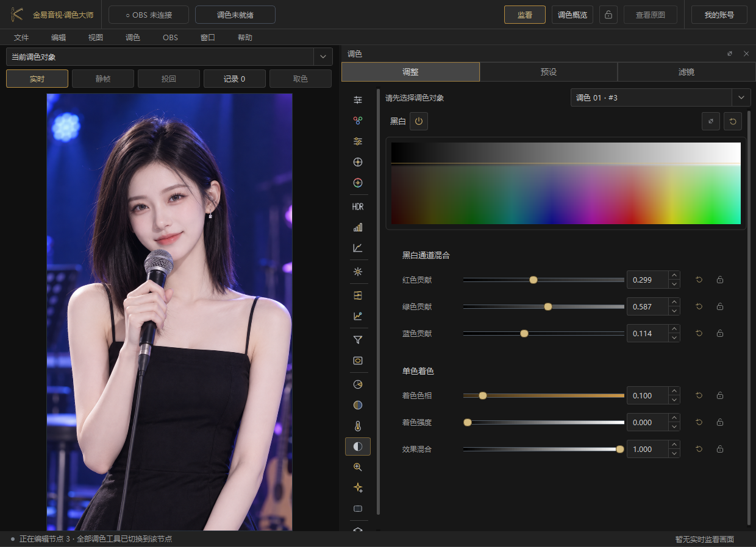Viewport: 756px width, 547px height.
Task: Open the curves line-chart tool
Action: tap(358, 248)
